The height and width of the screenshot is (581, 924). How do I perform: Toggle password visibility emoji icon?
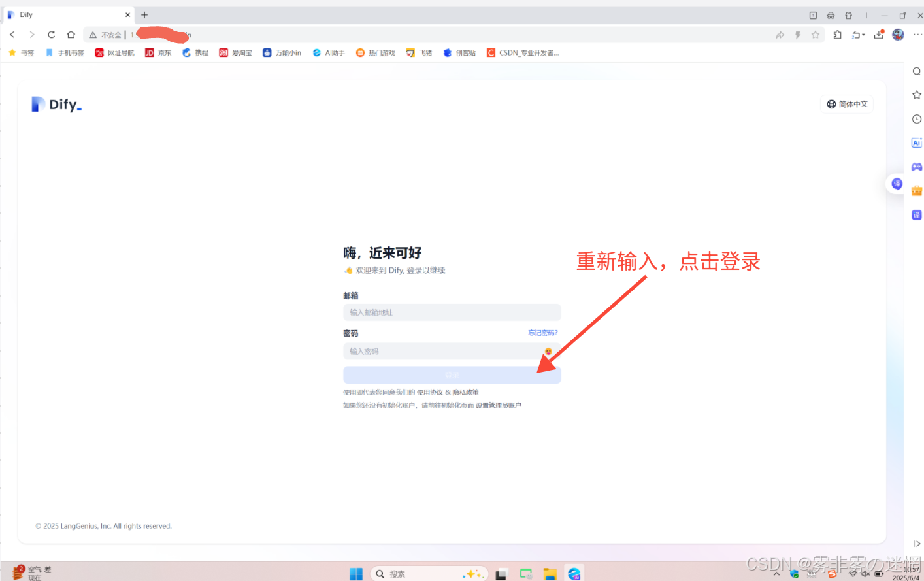[x=548, y=352]
